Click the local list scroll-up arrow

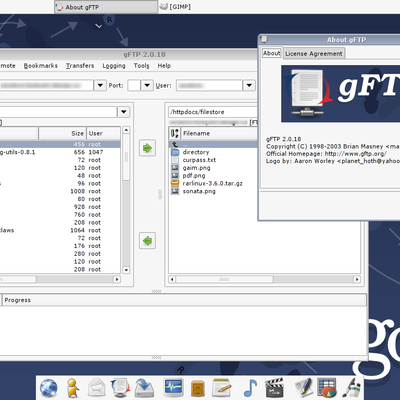126,130
